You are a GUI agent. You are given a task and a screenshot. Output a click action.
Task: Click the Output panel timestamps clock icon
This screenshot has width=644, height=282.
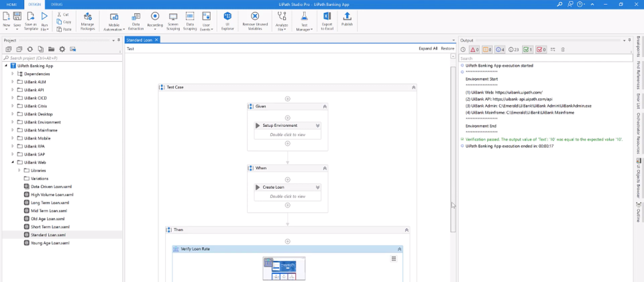(x=463, y=50)
